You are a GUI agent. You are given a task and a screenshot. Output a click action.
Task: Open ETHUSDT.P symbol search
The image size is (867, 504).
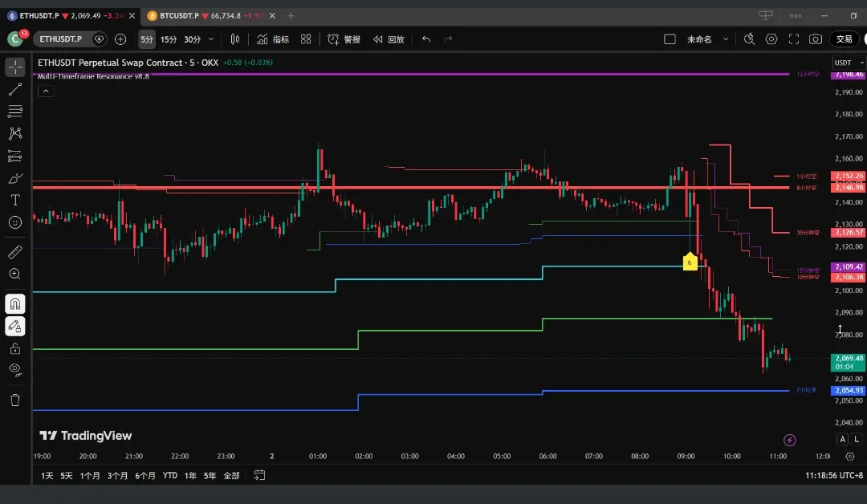point(61,39)
